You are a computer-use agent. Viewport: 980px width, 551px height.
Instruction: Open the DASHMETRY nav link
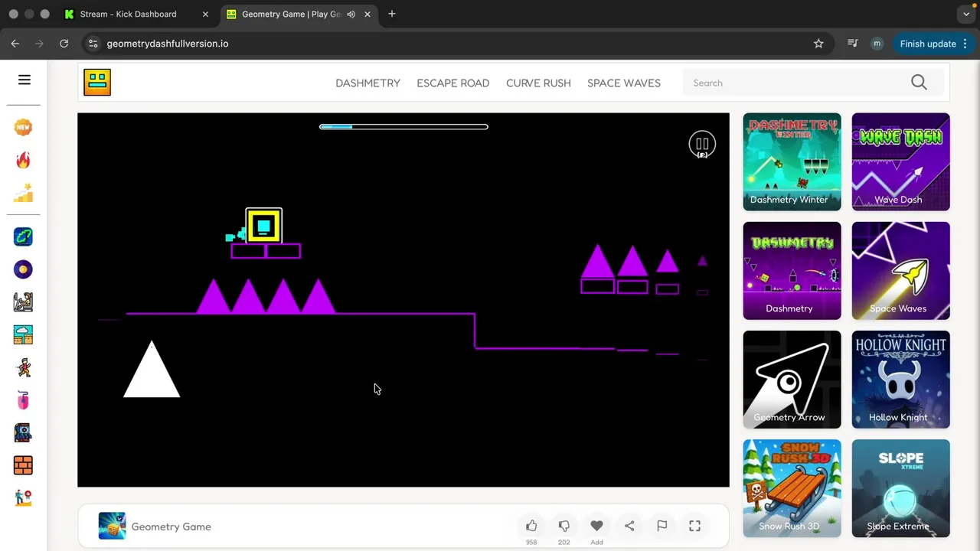coord(367,83)
